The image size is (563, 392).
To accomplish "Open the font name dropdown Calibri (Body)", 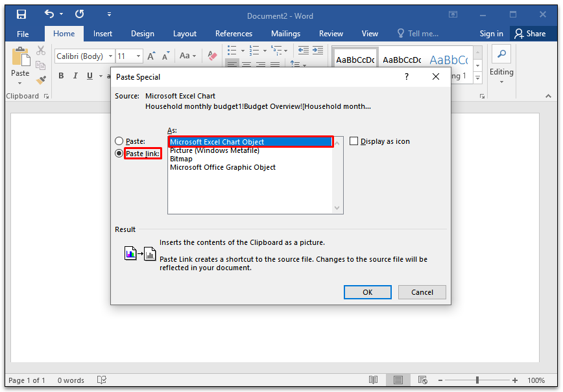I will [110, 56].
